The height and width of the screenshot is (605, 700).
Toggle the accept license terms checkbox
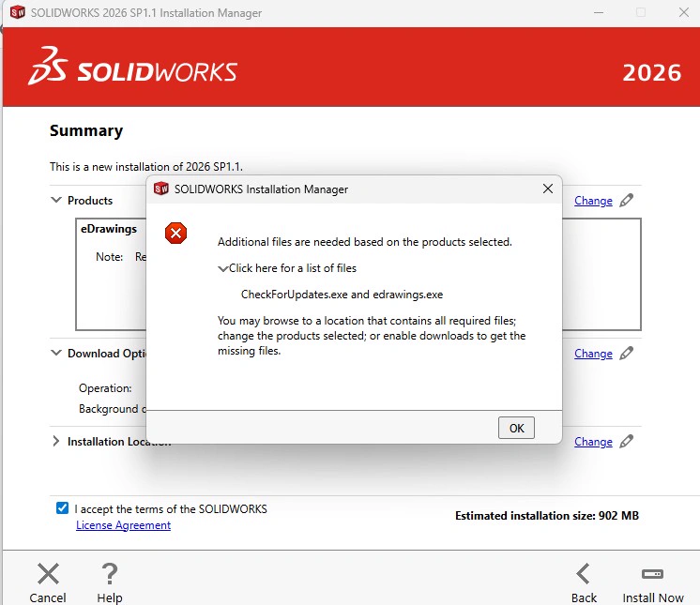click(63, 508)
